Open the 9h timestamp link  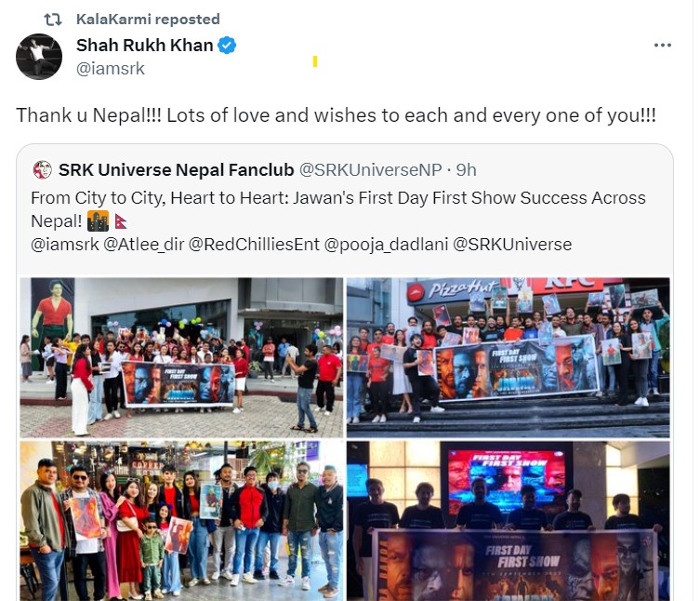coord(466,170)
